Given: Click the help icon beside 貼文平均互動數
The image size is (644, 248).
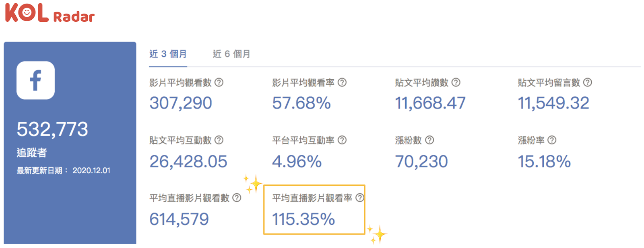Looking at the screenshot, I should point(219,140).
